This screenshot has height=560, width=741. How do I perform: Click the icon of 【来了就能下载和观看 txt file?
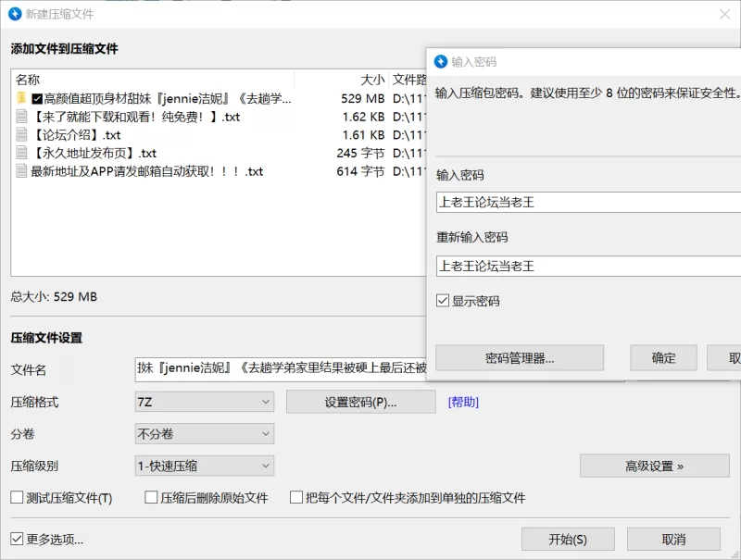(22, 117)
